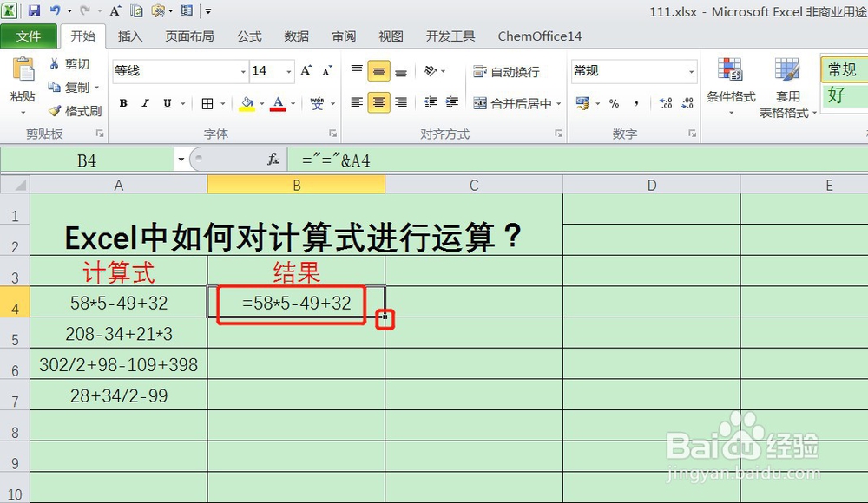868x503 pixels.
Task: Click the formula bar text
Action: tap(336, 161)
